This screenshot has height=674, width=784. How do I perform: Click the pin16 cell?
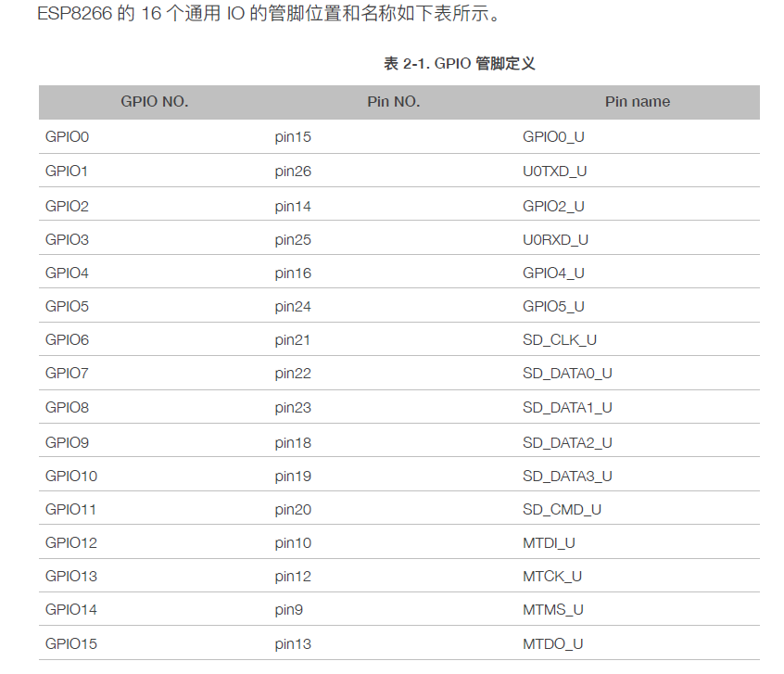(293, 273)
